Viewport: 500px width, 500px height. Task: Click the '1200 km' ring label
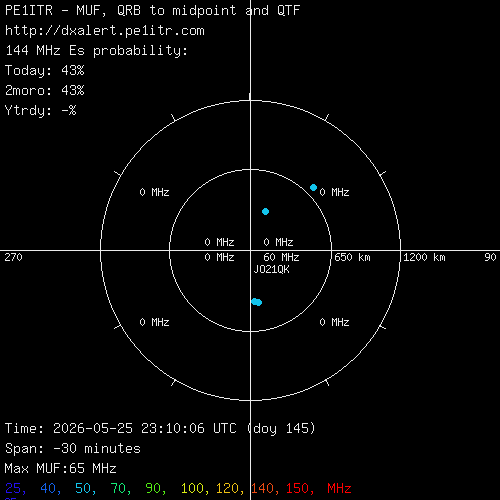point(424,257)
